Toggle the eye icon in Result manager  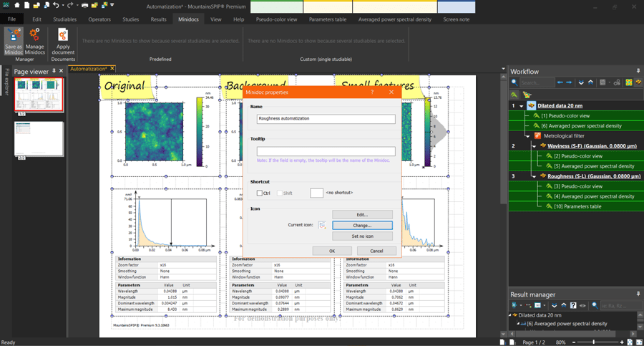pyautogui.click(x=582, y=306)
